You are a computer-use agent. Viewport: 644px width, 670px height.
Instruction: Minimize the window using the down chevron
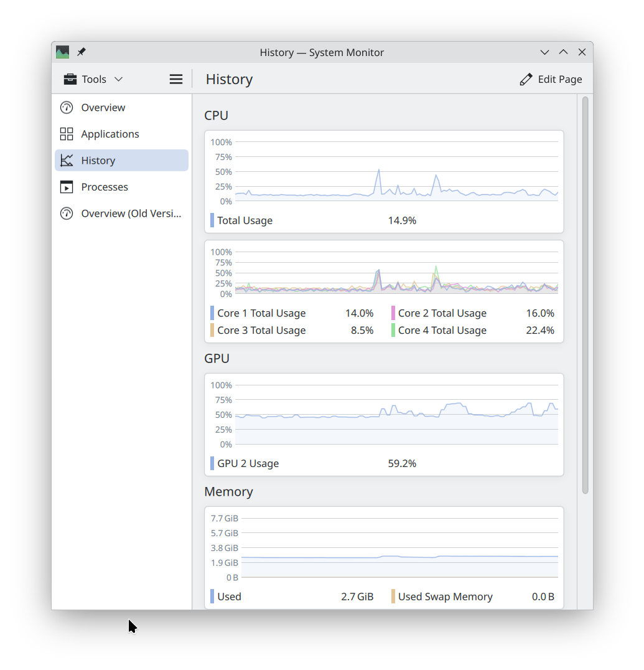point(544,52)
